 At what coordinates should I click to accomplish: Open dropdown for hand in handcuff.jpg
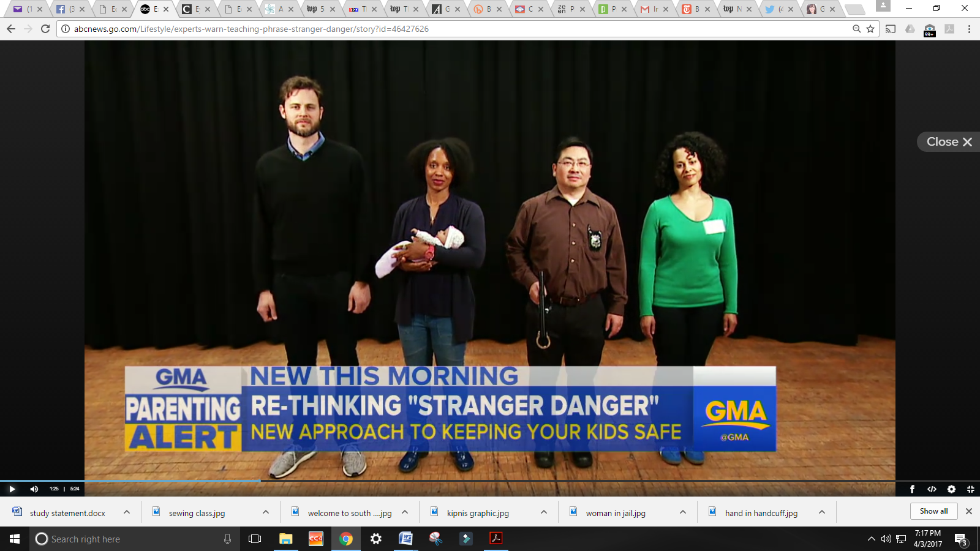tap(822, 512)
